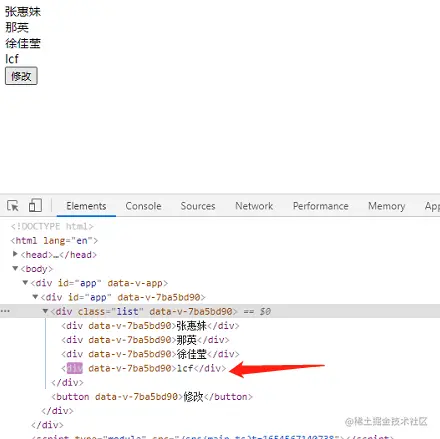Viewport: 440px width, 439px height.
Task: Collapse the body element node
Action: click(x=15, y=268)
